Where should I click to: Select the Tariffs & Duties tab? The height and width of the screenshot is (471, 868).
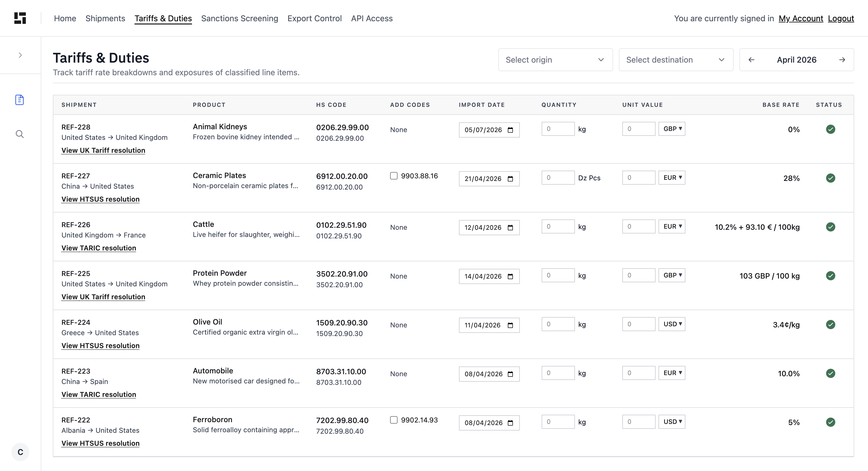pyautogui.click(x=163, y=18)
